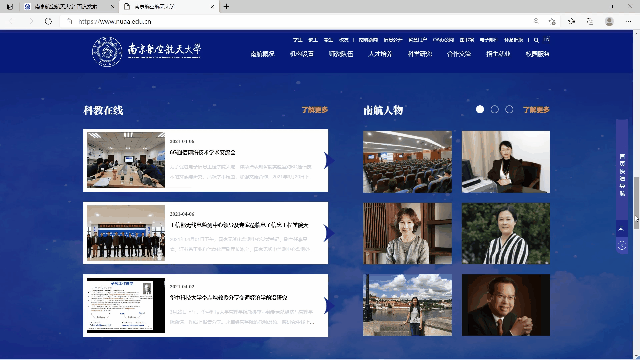Open photo of woman in striped top
The width and height of the screenshot is (640, 360).
(x=506, y=233)
